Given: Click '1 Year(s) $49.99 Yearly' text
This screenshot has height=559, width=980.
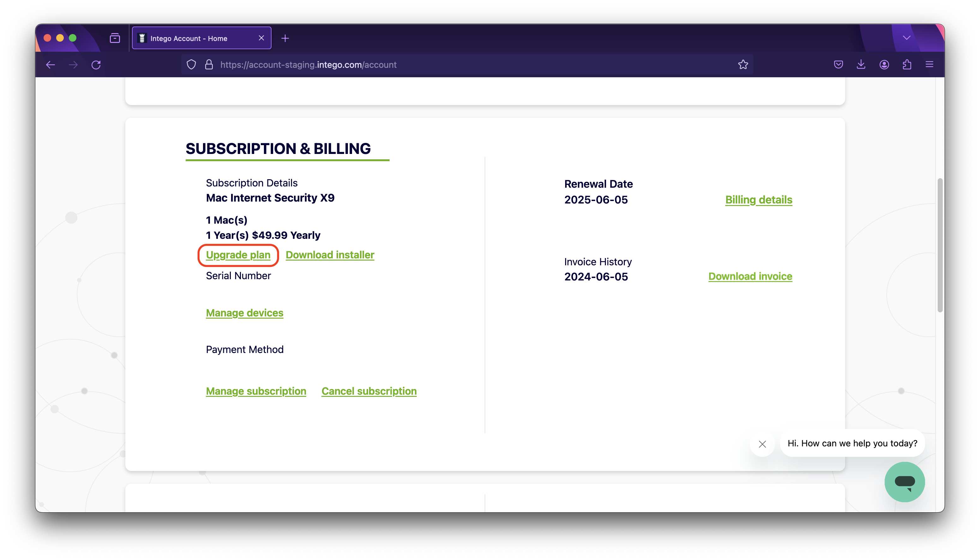Looking at the screenshot, I should [263, 235].
